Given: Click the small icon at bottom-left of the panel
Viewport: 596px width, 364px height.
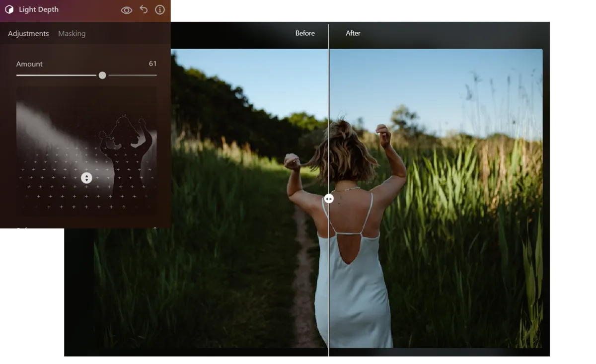Looking at the screenshot, I should point(18,228).
